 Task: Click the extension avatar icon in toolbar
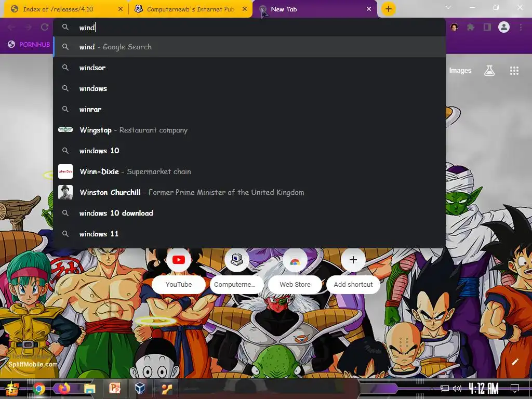[454, 27]
